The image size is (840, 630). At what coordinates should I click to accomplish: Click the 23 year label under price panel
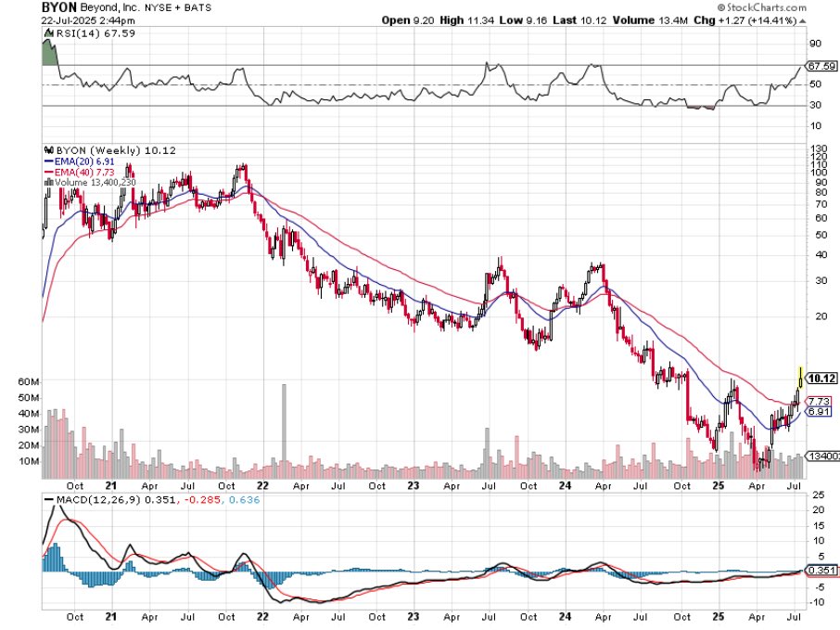click(x=413, y=486)
